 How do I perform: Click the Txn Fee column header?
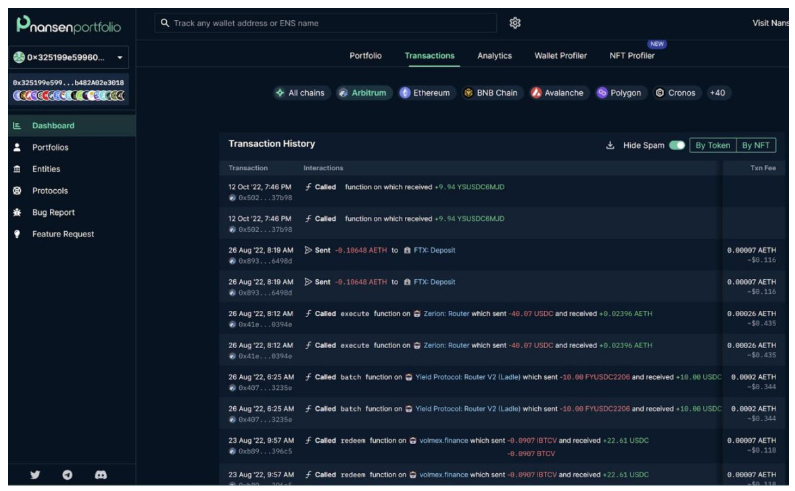(x=763, y=168)
